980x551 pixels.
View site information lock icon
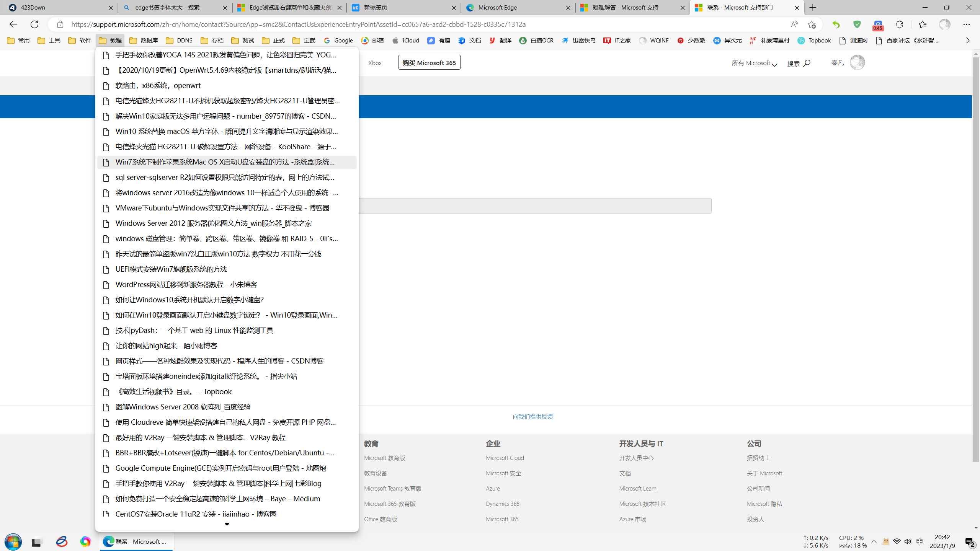click(60, 24)
